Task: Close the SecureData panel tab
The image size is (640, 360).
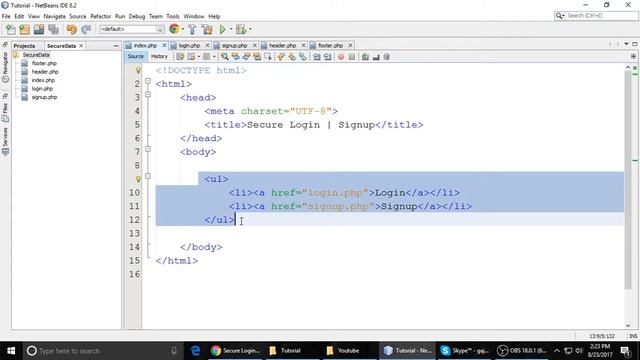Action: (x=81, y=46)
